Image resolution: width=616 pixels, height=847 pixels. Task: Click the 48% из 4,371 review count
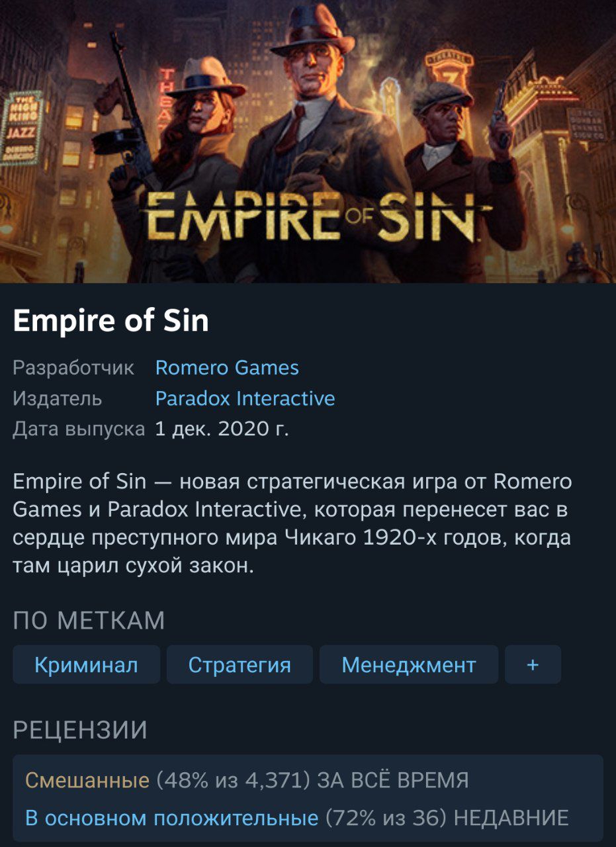[x=234, y=780]
